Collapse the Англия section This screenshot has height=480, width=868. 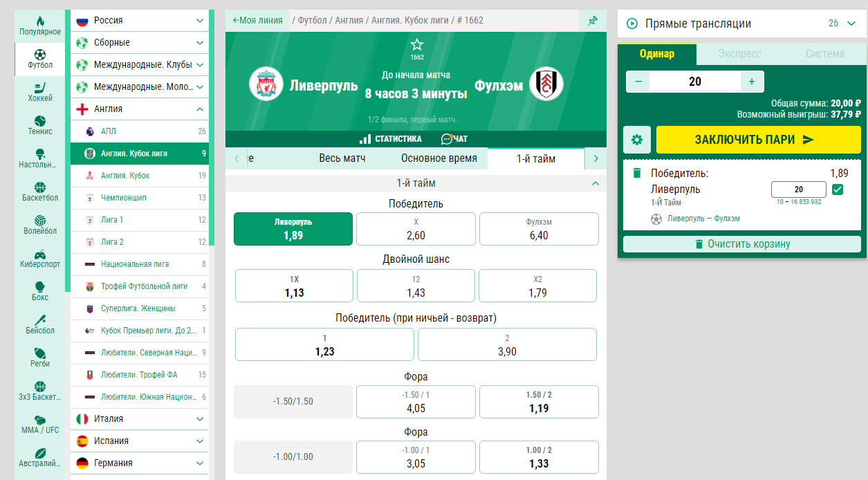tap(140, 109)
